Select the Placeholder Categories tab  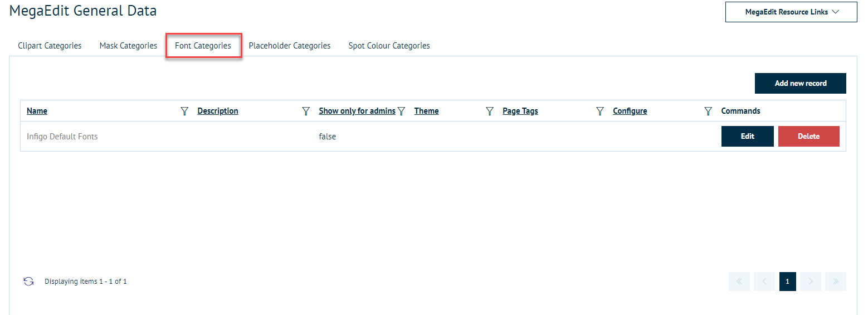290,46
